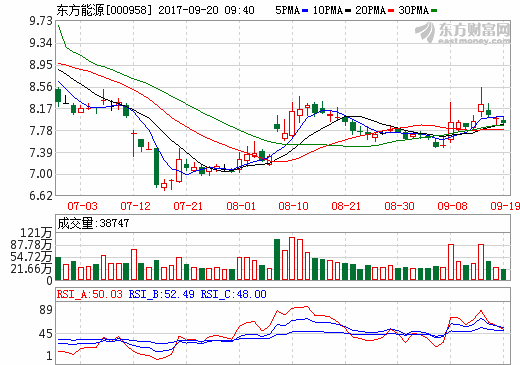Click the 54.72万 volume axis label
Viewport: 520px width, 365px height.
tap(31, 257)
